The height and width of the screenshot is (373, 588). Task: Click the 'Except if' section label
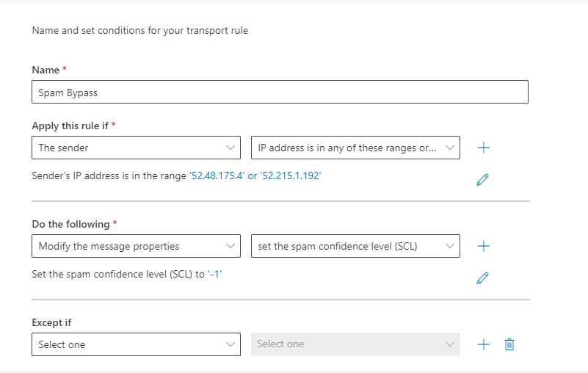click(51, 323)
